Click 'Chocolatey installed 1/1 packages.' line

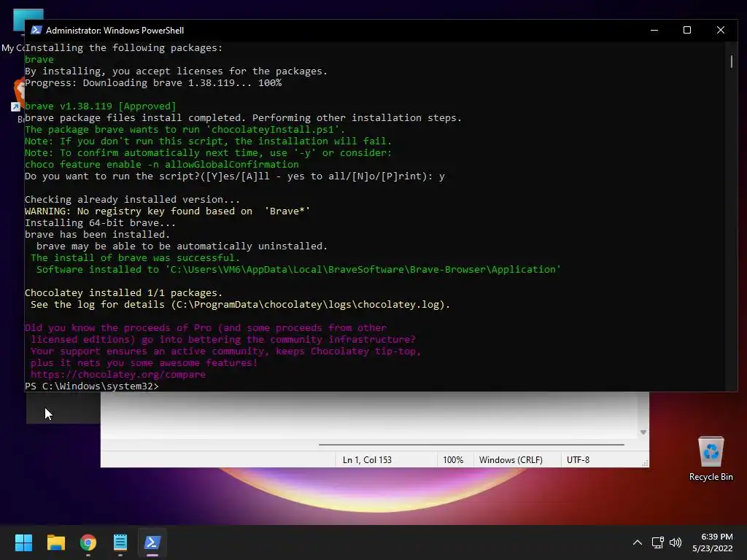pyautogui.click(x=123, y=293)
